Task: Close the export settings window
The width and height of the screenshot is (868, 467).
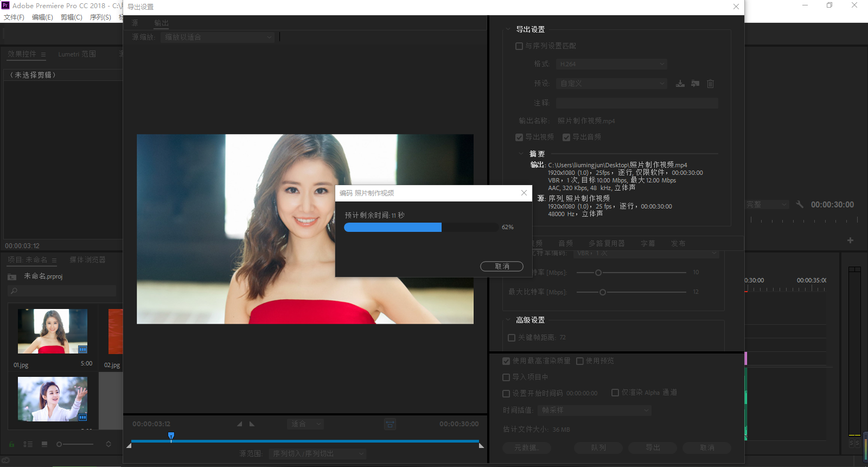Action: click(736, 7)
